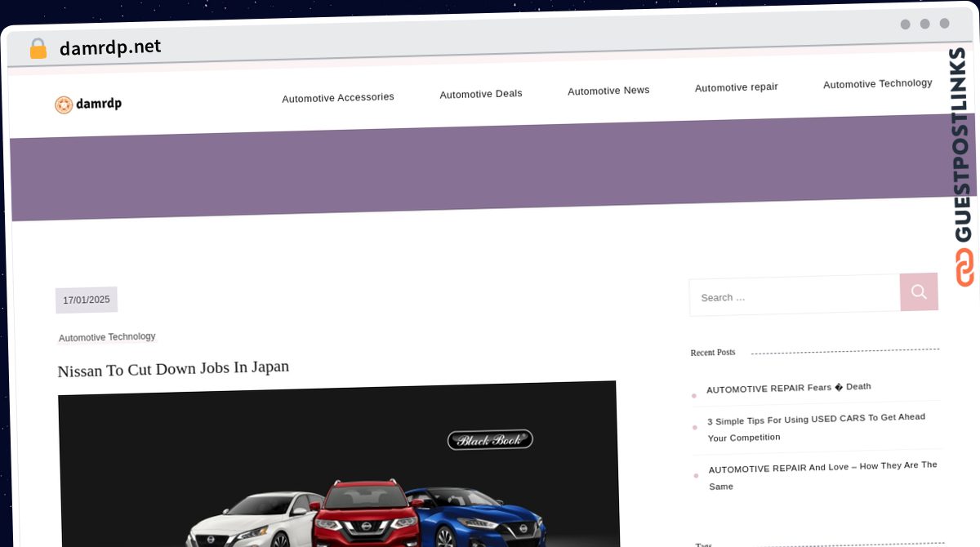Click the padlock icon beside damrdp.net
This screenshot has height=547, width=980.
click(x=38, y=49)
